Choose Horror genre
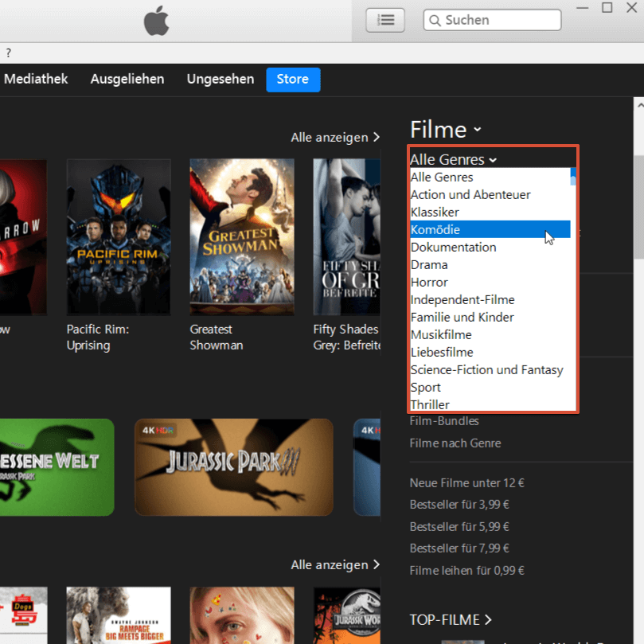Screen dimensions: 644x644 pos(490,282)
